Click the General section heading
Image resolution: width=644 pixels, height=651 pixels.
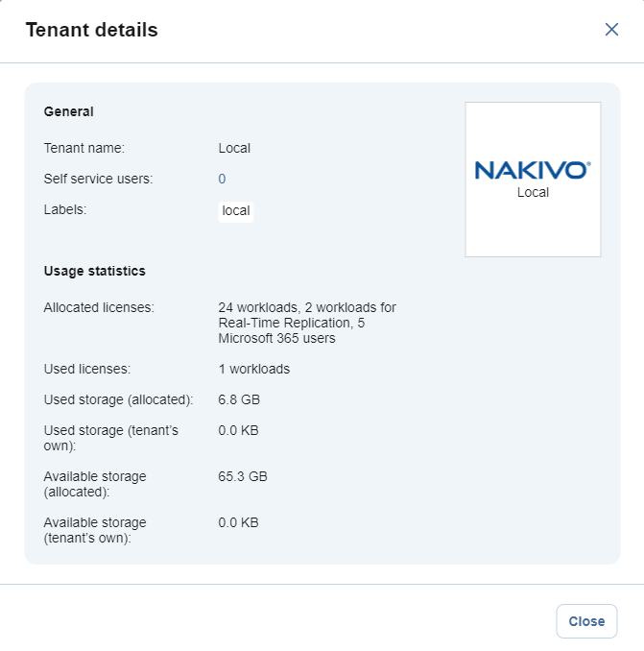click(x=69, y=111)
